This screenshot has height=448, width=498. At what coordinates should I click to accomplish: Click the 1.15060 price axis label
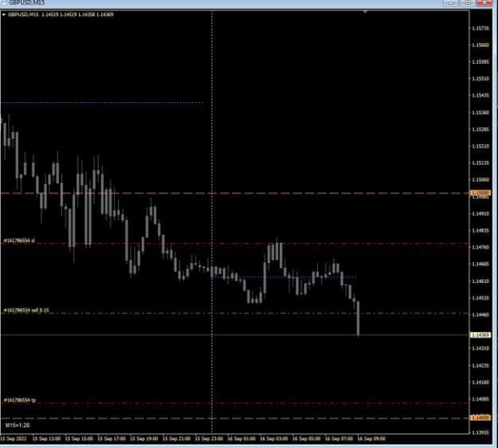click(480, 180)
